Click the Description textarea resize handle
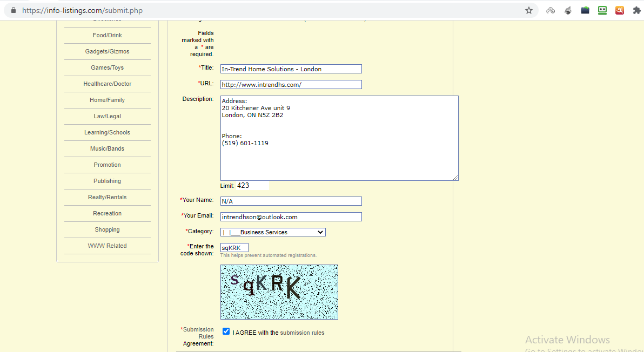 (x=455, y=178)
